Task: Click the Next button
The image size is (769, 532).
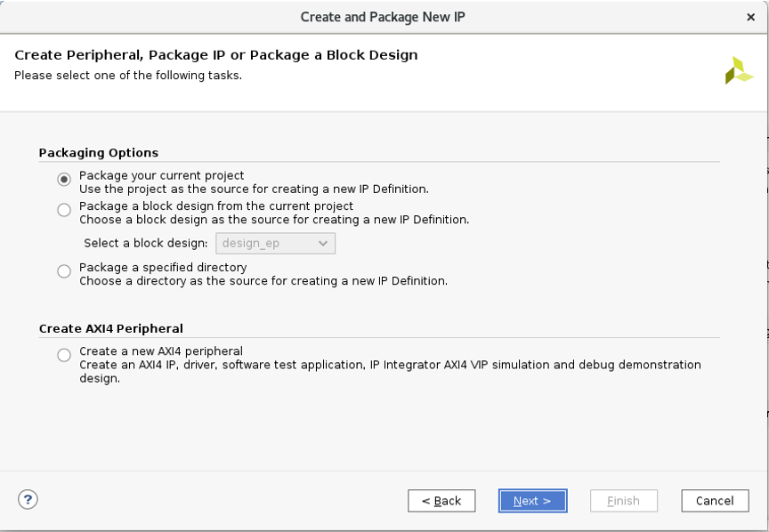Action: (x=532, y=501)
